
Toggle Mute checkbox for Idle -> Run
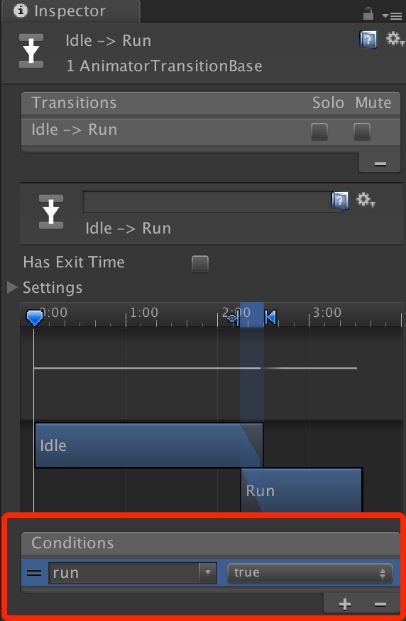[362, 132]
